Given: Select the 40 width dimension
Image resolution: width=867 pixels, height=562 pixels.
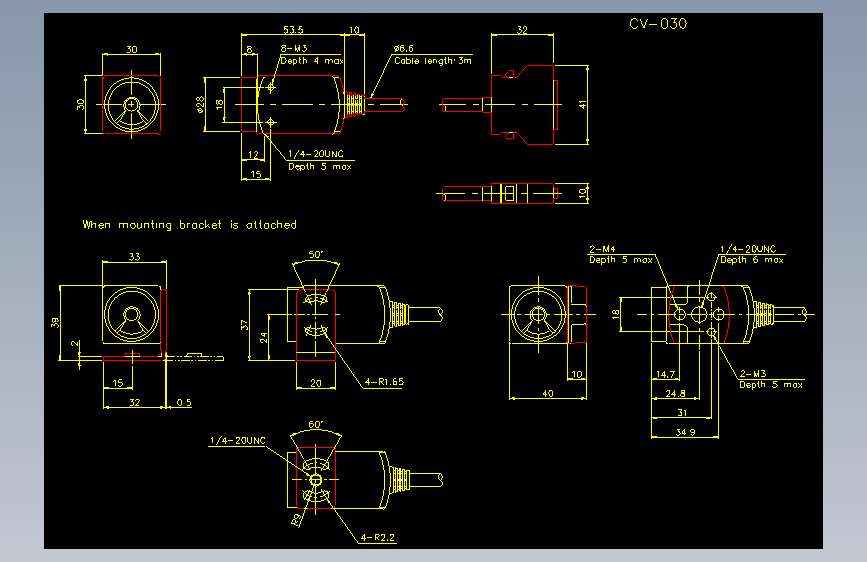Looking at the screenshot, I should coord(548,393).
